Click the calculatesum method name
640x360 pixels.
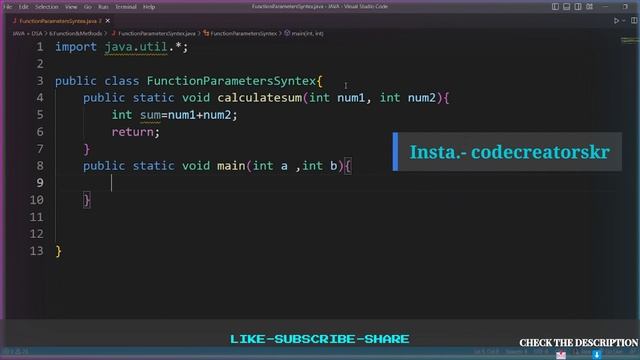click(x=260, y=98)
